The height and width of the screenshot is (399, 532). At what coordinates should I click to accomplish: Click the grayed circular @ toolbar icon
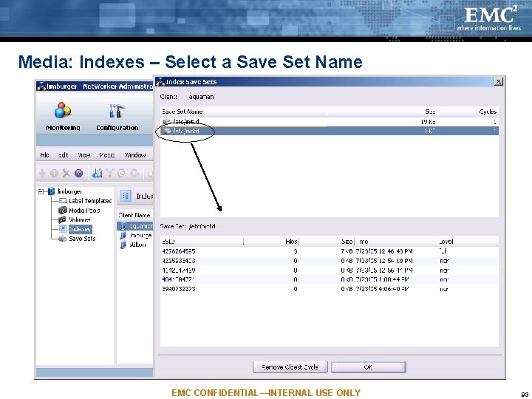(121, 174)
